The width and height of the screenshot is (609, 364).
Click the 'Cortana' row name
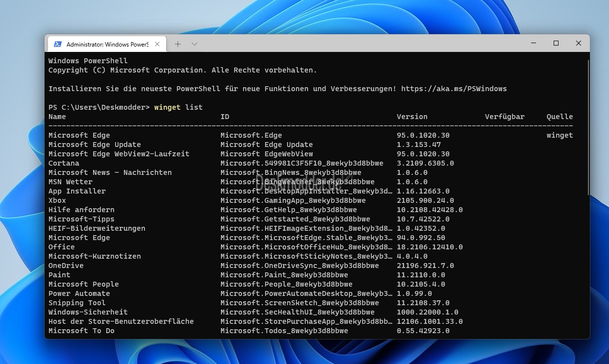(64, 163)
